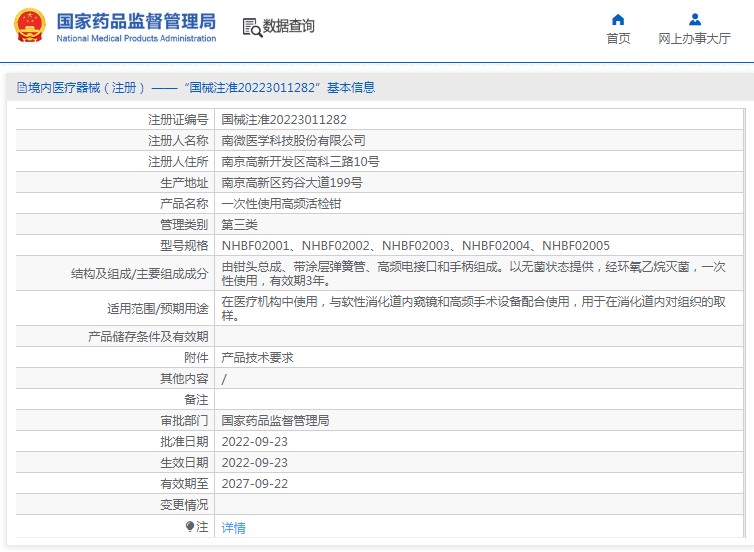
Task: Click the 结构及组成/主要组成成分 label
Action: click(x=139, y=274)
